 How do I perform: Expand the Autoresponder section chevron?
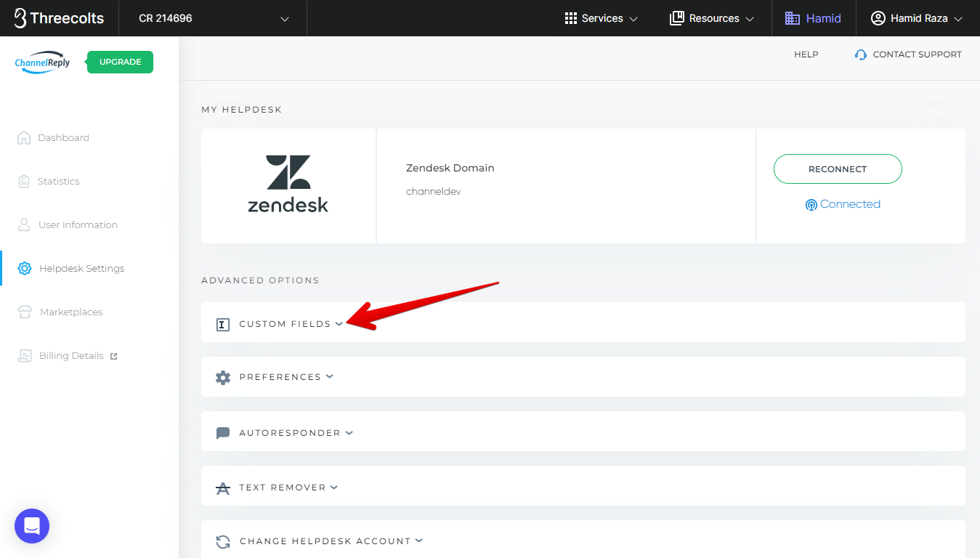click(x=349, y=432)
